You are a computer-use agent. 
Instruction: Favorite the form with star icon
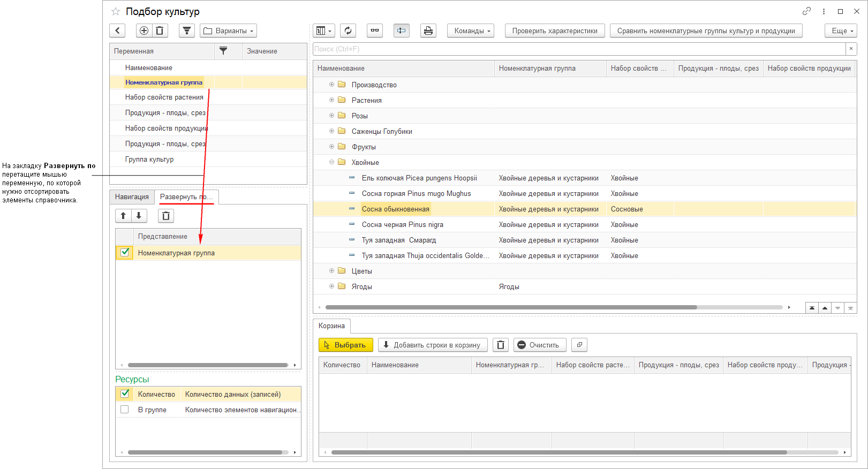pyautogui.click(x=116, y=11)
